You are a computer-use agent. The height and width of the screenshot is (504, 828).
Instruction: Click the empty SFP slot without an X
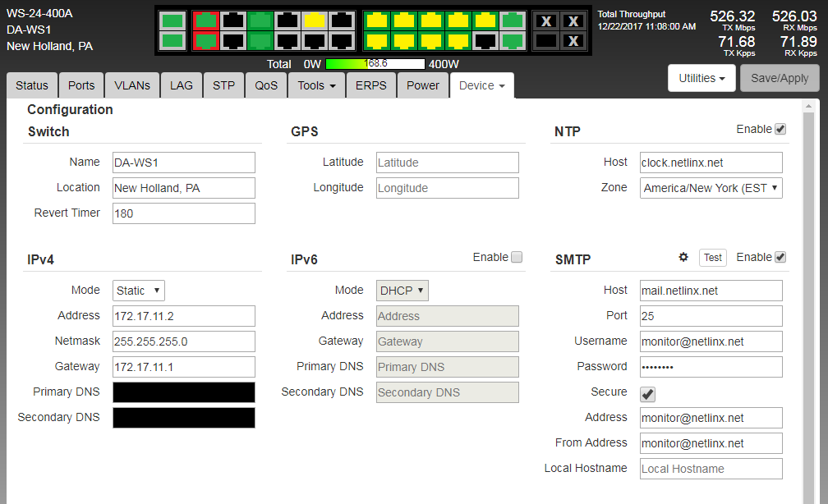point(546,40)
